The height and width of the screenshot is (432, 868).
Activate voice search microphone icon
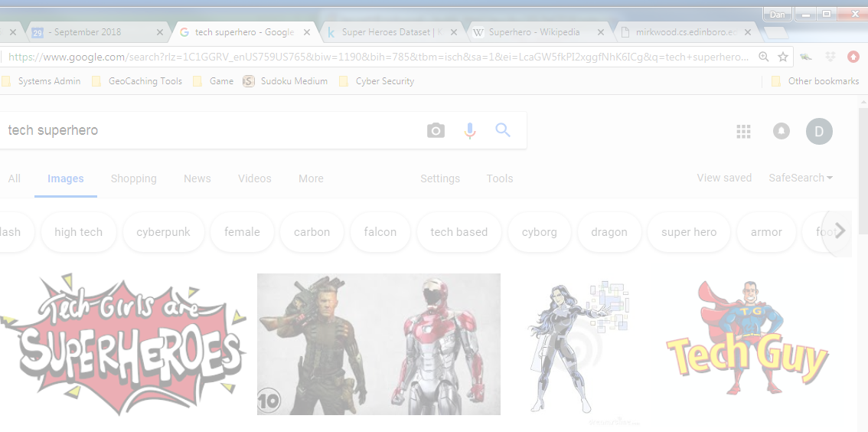470,131
